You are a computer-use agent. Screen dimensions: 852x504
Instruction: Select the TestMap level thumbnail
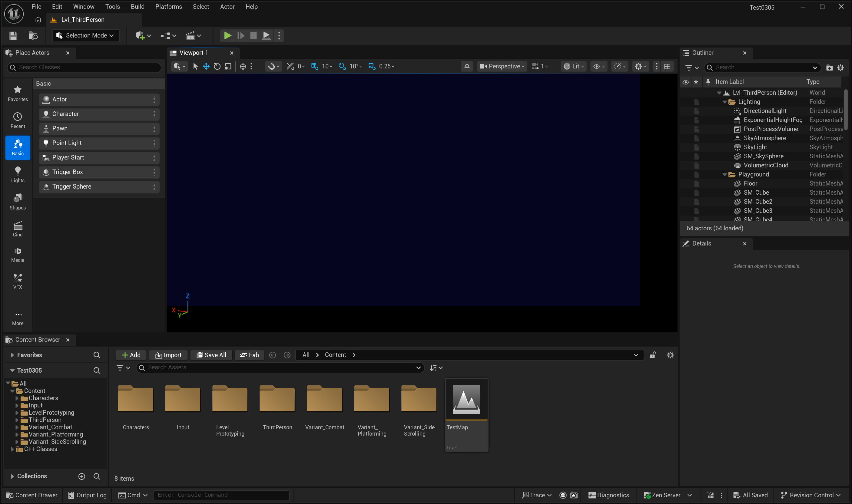coord(466,400)
